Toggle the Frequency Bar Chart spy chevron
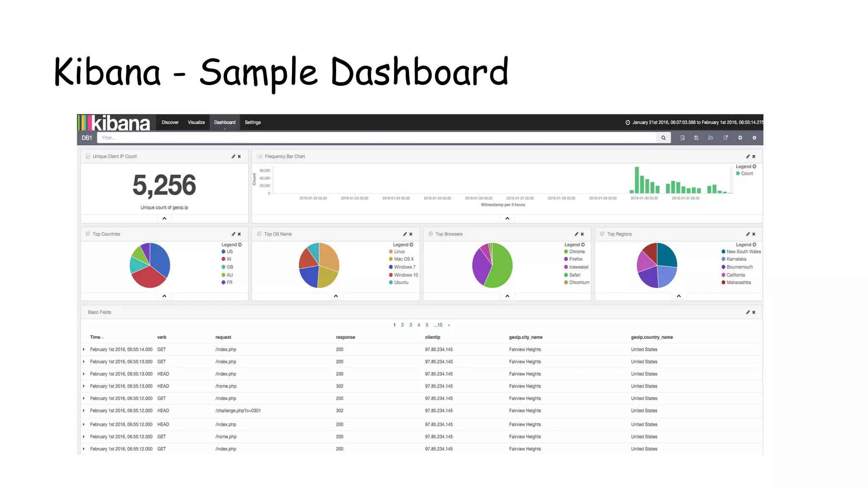The image size is (868, 488). (507, 219)
